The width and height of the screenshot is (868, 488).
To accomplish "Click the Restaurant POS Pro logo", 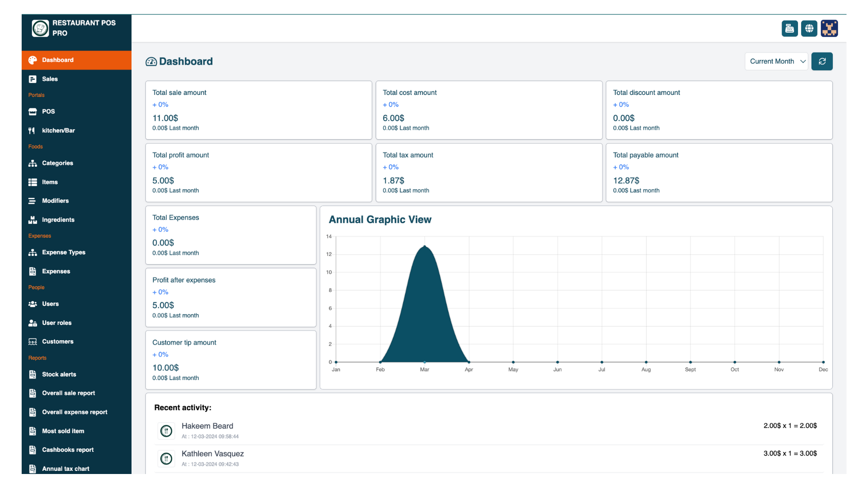I will point(40,28).
